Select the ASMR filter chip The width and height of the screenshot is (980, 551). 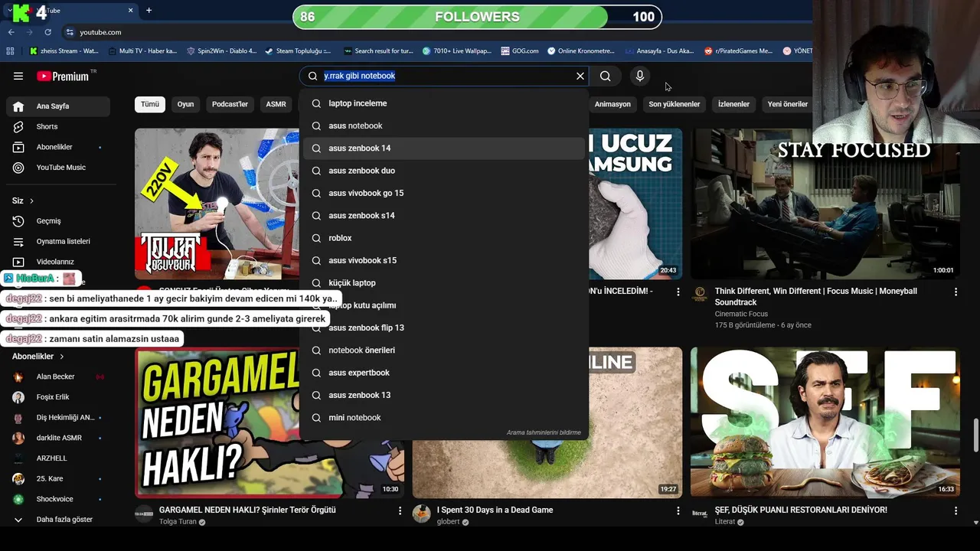pos(276,104)
